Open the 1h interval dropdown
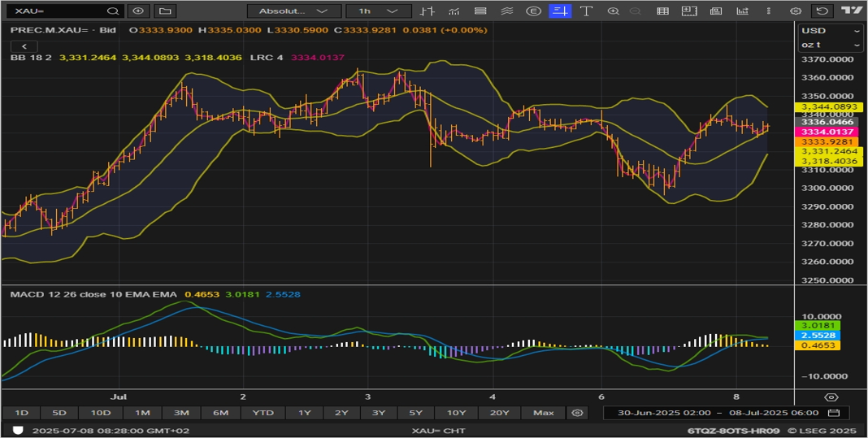Viewport: 868px width, 438px height. 379,11
